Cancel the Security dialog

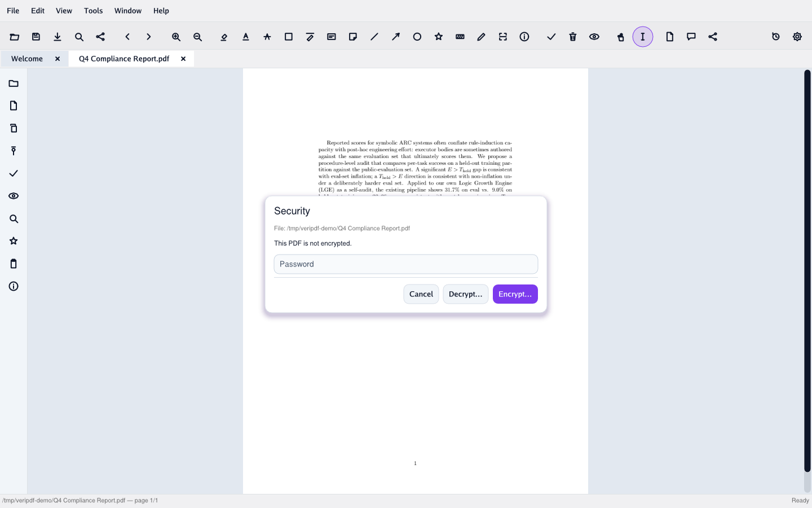(421, 294)
